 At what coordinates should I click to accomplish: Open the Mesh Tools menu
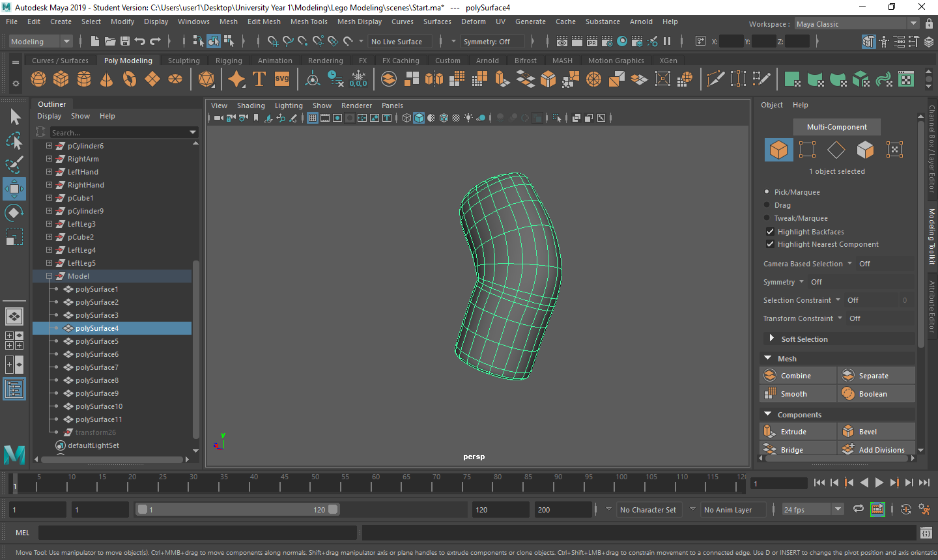(x=309, y=21)
